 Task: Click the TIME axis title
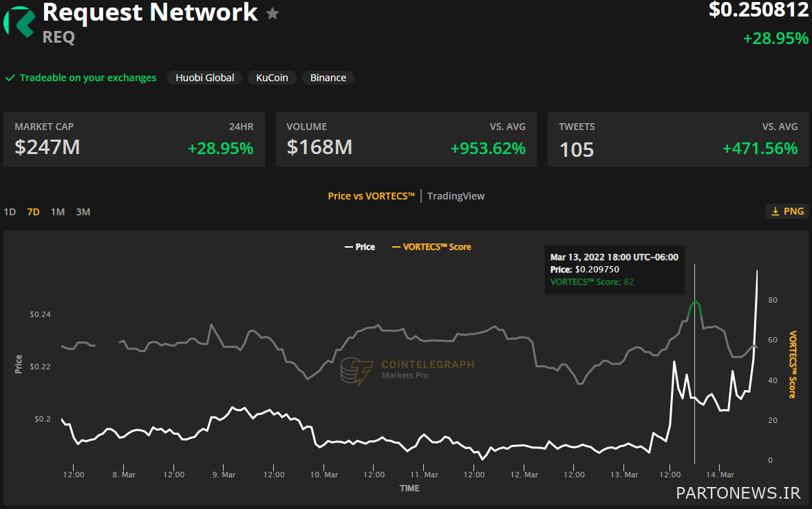(409, 488)
